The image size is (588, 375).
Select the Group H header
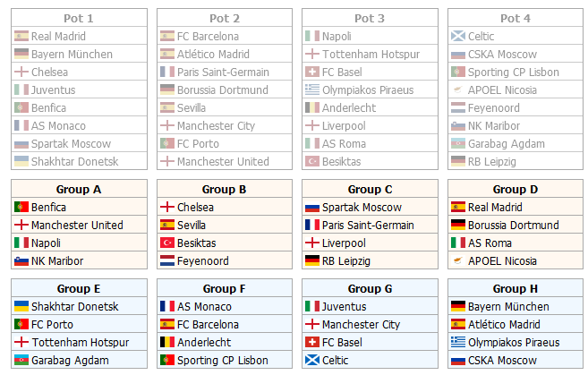[516, 288]
